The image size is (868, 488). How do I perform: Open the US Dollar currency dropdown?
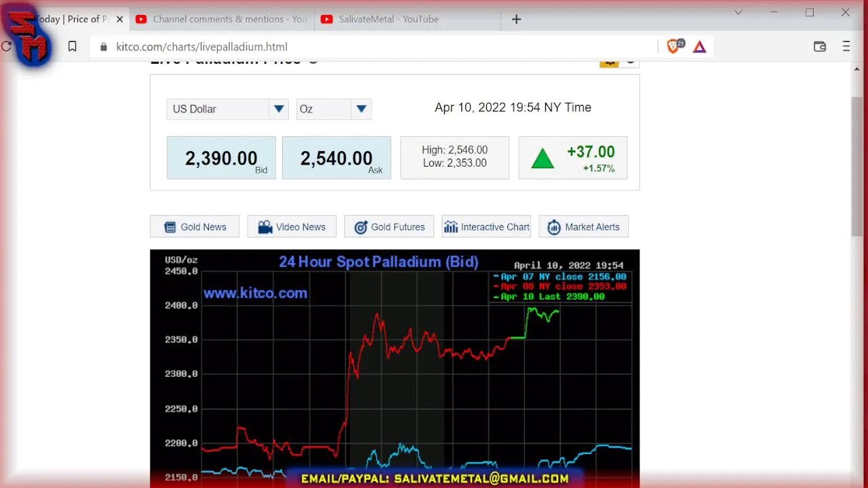(x=227, y=109)
